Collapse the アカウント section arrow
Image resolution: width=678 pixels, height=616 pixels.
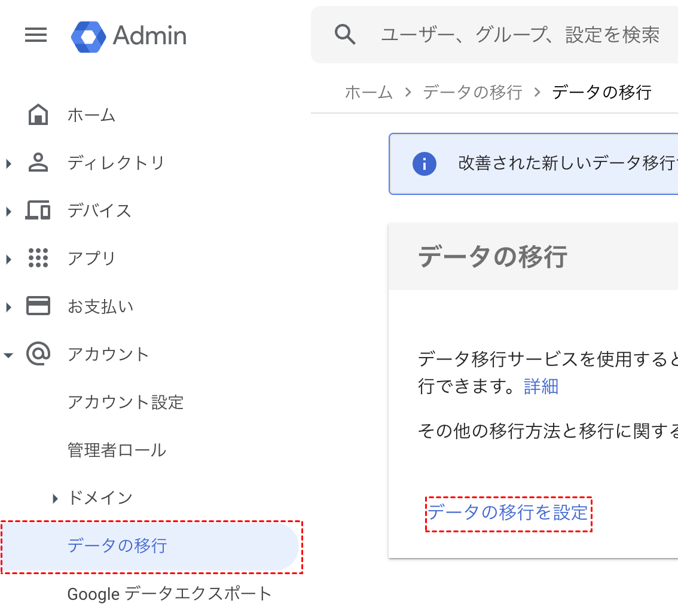[8, 355]
